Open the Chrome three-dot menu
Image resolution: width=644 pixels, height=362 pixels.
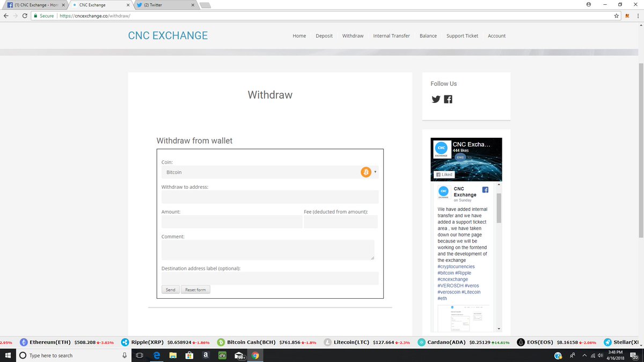coord(638,16)
